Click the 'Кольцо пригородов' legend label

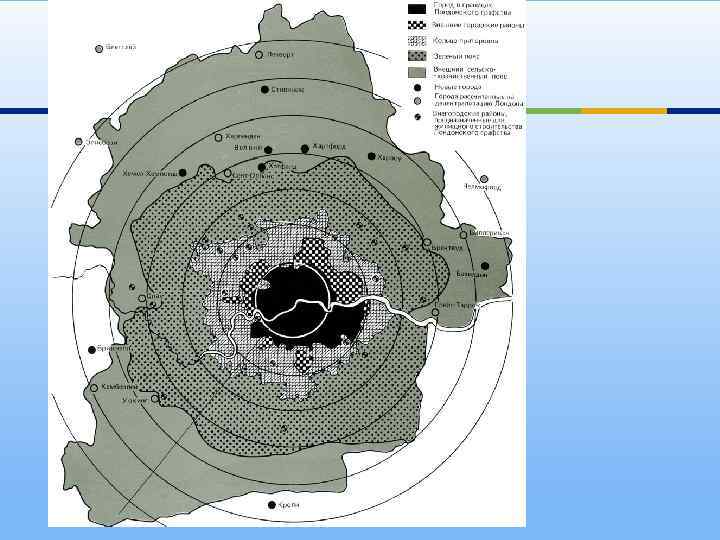point(466,41)
